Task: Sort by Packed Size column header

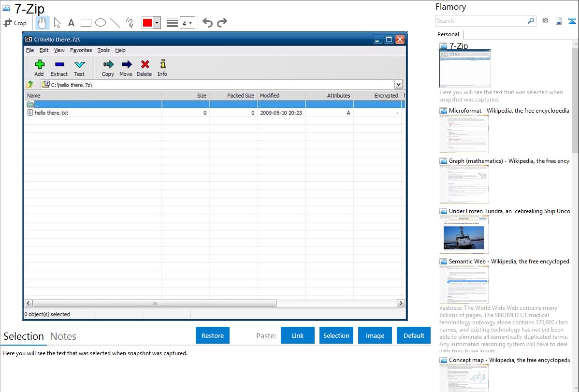Action: 233,95
